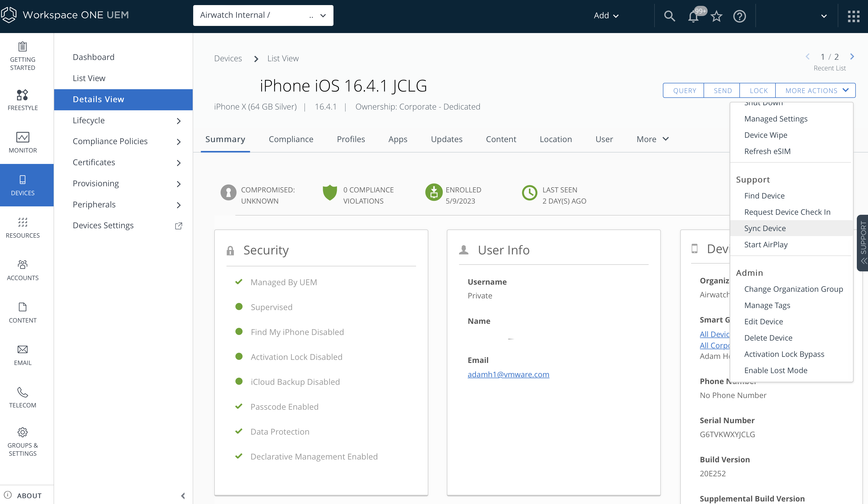Select Device Wipe from menu
868x504 pixels.
coord(791,135)
